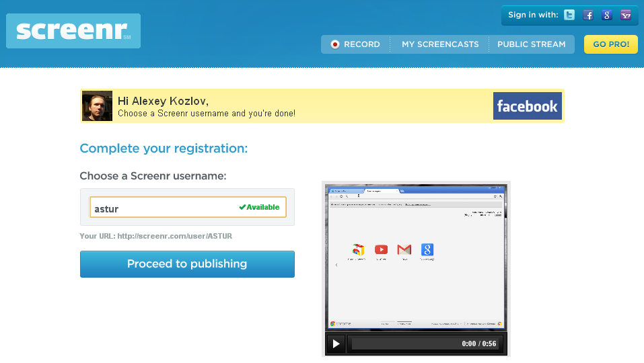Click the screencast preview thumbnail
Screen dimensions: 644x363
(416, 257)
